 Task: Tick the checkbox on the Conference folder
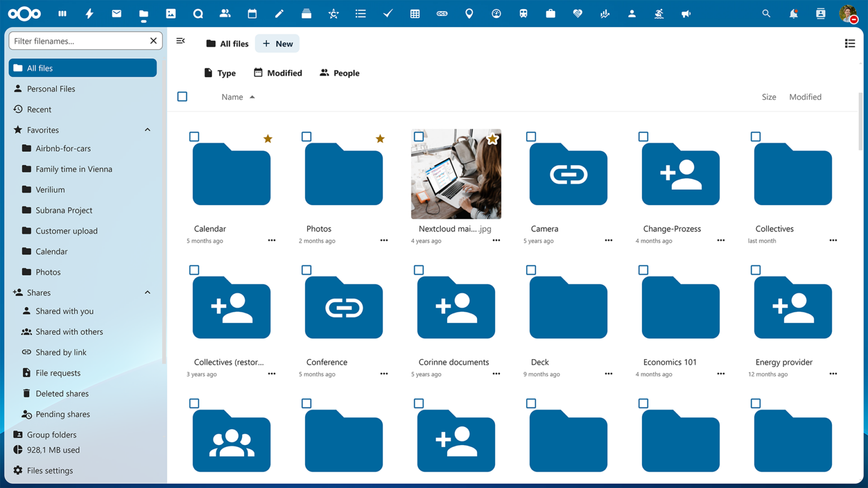[306, 270]
